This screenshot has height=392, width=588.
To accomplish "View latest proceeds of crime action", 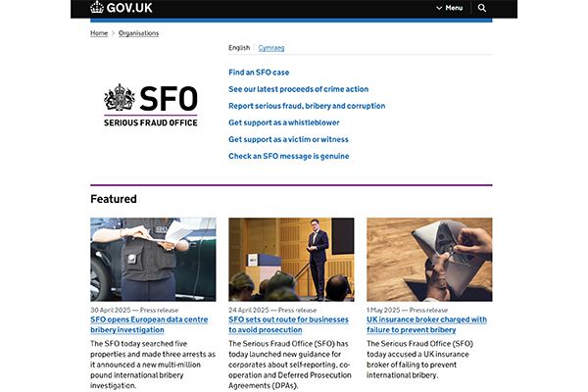I will [x=299, y=89].
